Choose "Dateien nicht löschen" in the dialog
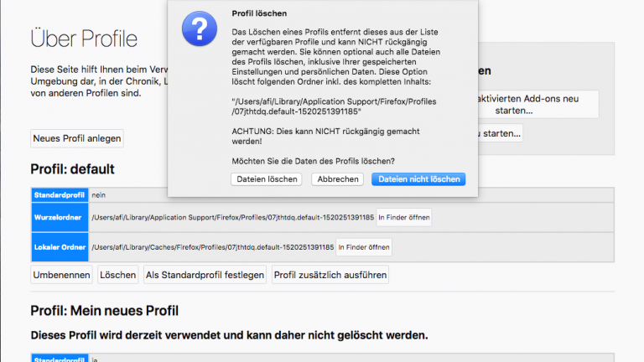Image resolution: width=644 pixels, height=362 pixels. (418, 179)
